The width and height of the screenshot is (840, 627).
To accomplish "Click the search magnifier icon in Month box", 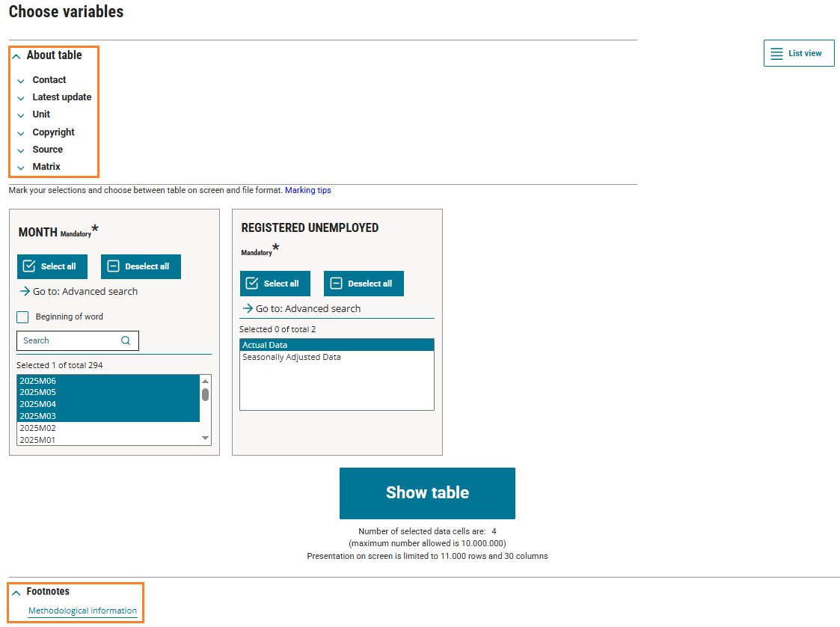I will tap(126, 340).
